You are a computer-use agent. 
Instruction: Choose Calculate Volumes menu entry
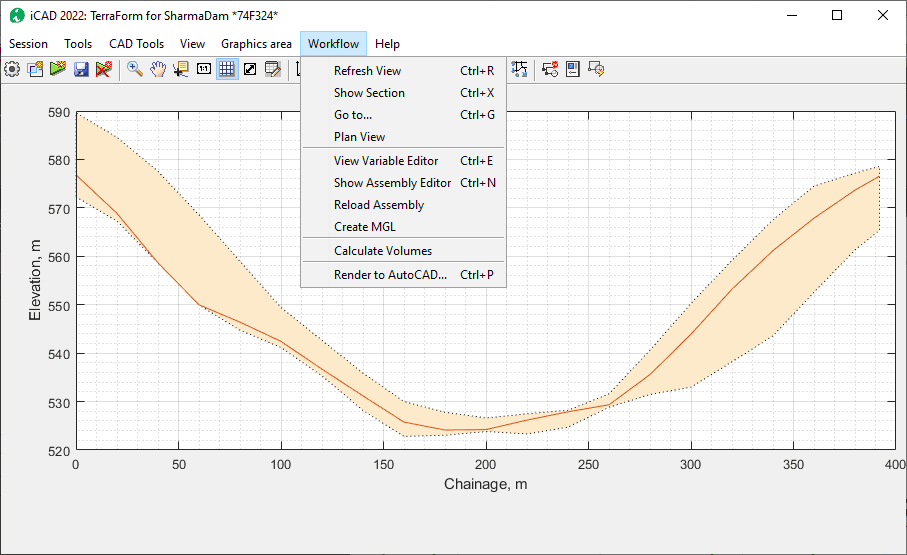click(403, 251)
